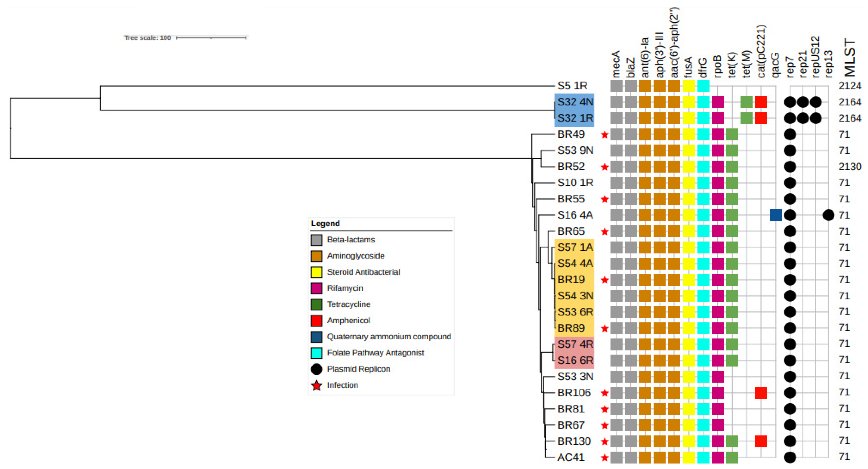Click the rep7 black circle for BR52

click(790, 167)
